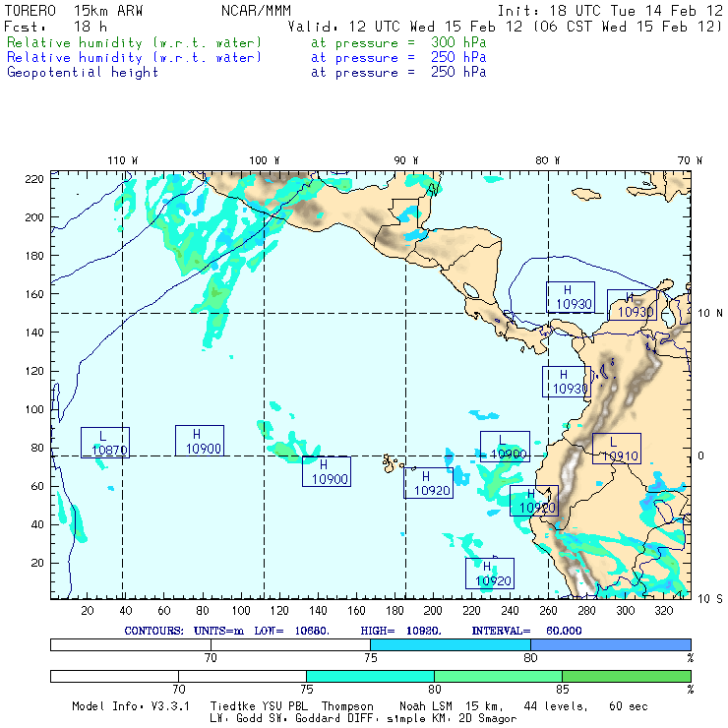Click the '44 levels,' text
The width and height of the screenshot is (728, 728).
pos(556,706)
